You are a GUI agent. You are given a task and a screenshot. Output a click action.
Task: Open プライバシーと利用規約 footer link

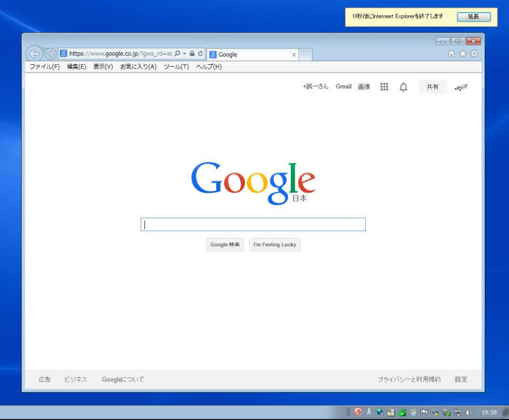click(409, 379)
